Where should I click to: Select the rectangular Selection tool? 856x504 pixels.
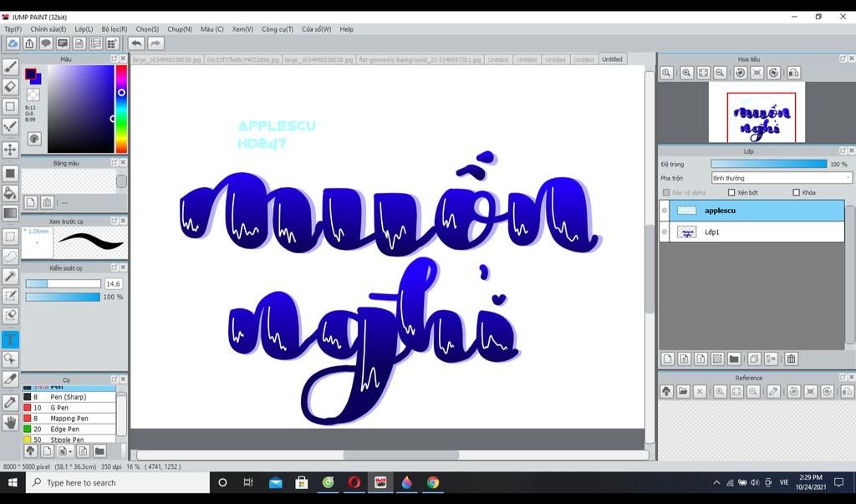point(10,237)
